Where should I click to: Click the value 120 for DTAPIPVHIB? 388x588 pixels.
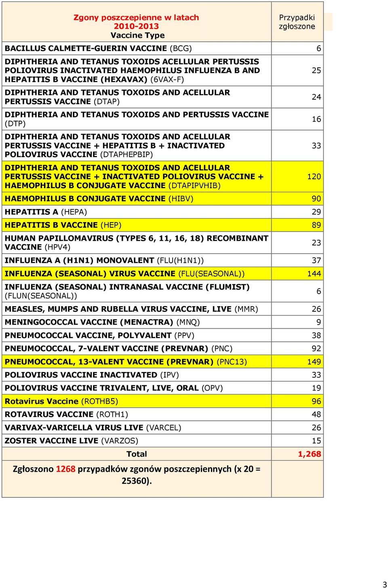314,176
